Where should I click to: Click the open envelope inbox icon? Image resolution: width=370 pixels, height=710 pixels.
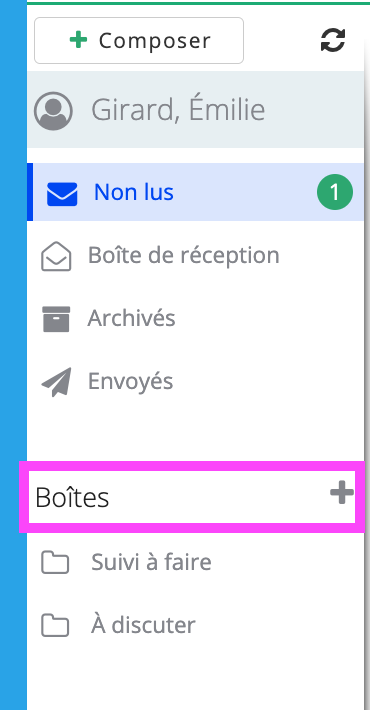click(x=56, y=256)
